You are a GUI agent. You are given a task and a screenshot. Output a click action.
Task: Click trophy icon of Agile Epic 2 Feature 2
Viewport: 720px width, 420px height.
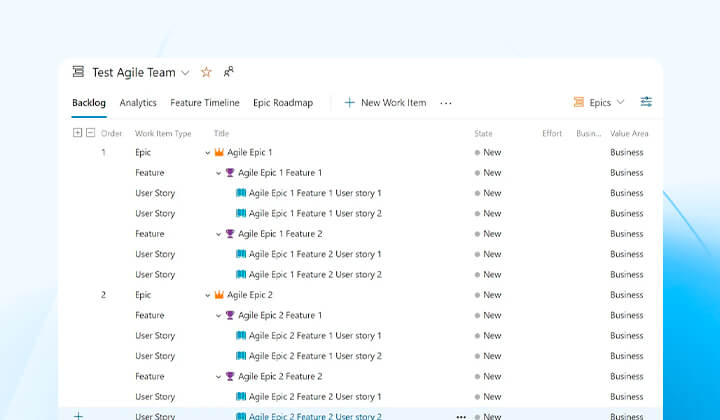tap(230, 376)
